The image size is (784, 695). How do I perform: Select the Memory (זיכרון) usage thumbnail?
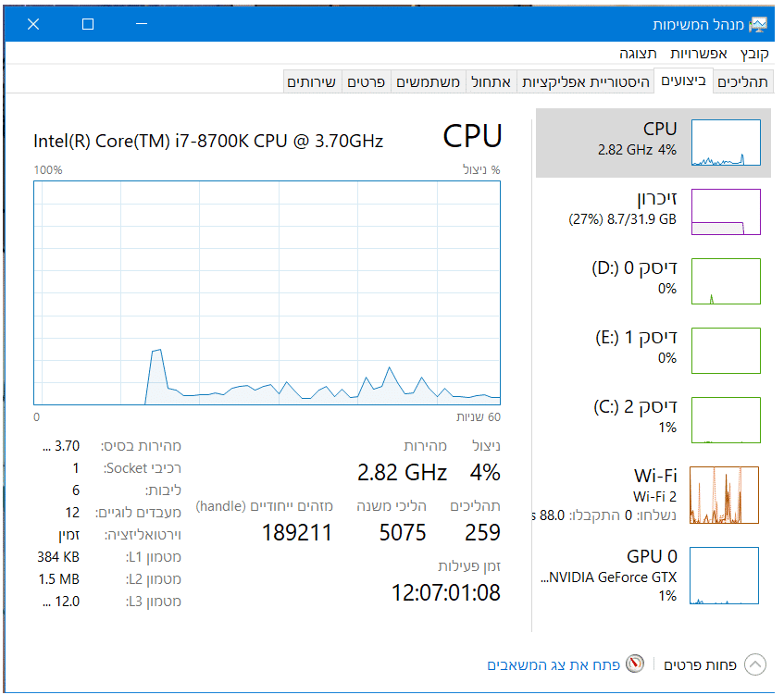pos(726,212)
